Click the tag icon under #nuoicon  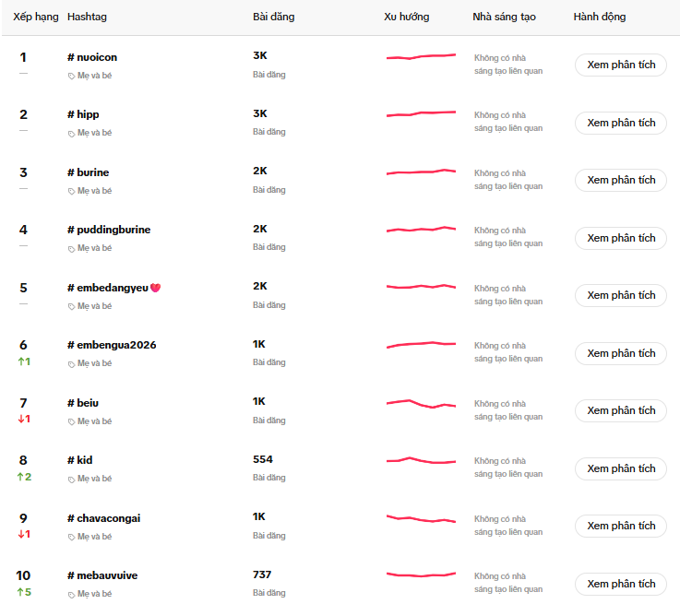[72, 76]
